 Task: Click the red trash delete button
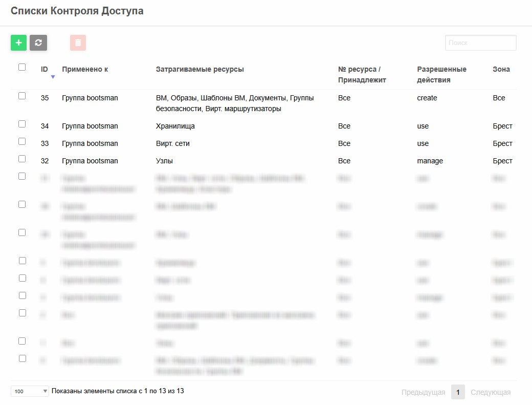tap(78, 43)
